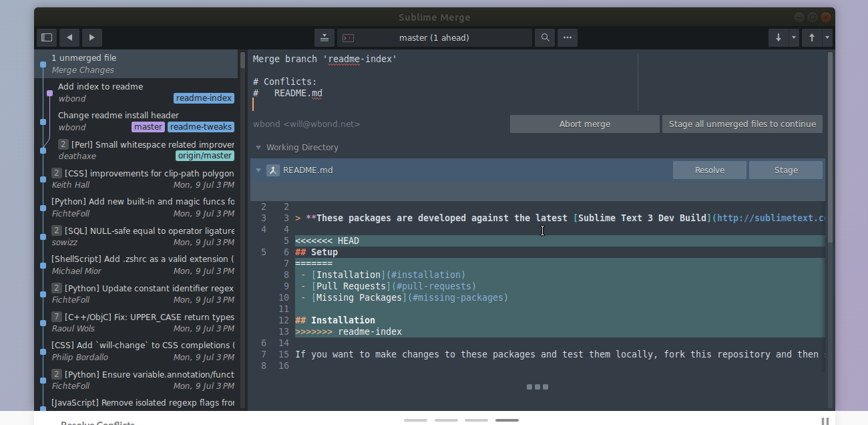Click the merge conflict icon beside README.md

click(272, 170)
